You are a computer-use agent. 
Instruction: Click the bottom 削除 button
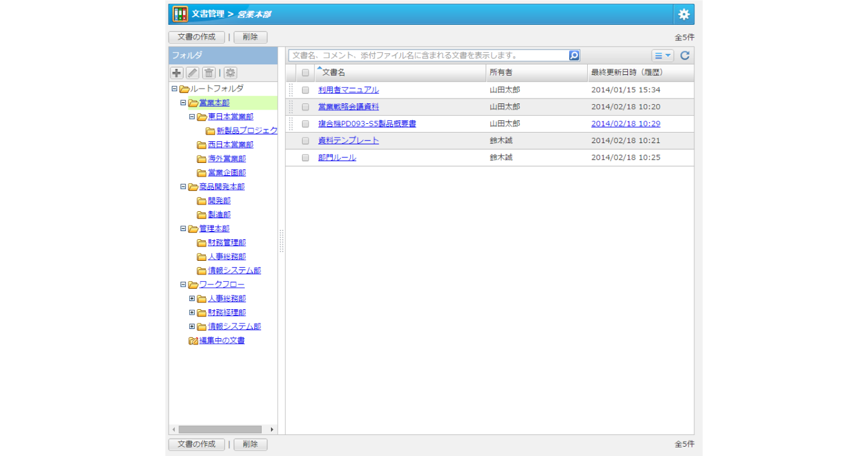click(250, 444)
